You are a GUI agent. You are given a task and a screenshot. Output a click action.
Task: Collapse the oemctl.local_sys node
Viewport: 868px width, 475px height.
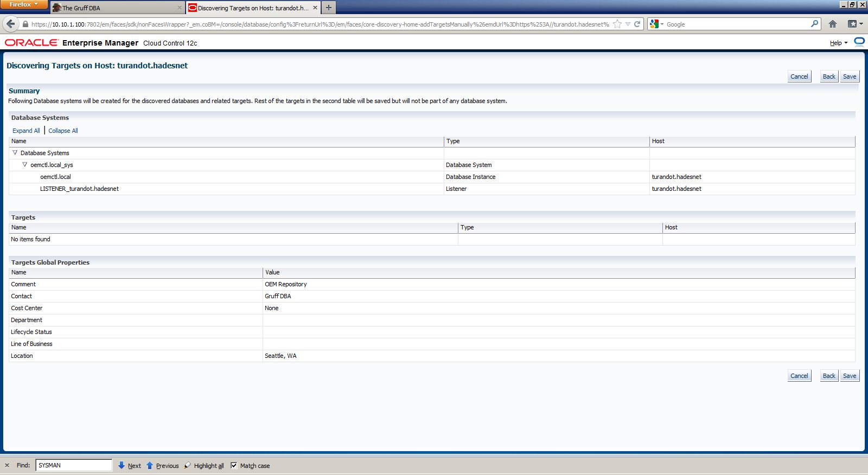[24, 165]
